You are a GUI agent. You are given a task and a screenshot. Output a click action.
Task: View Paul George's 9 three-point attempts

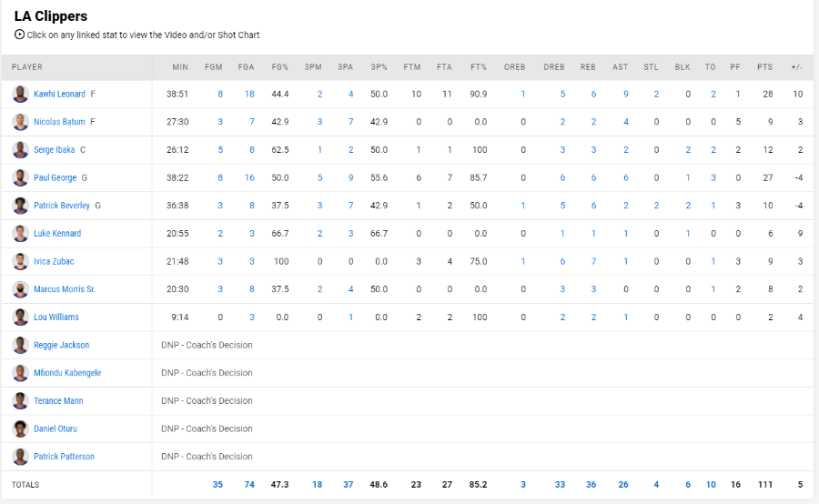pos(350,177)
